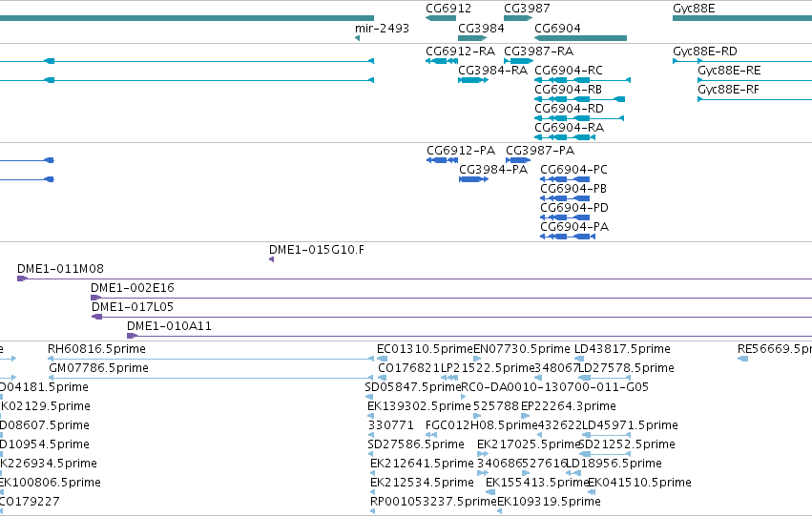The width and height of the screenshot is (812, 516).
Task: Click transcript CG3984-RA label
Action: [493, 70]
